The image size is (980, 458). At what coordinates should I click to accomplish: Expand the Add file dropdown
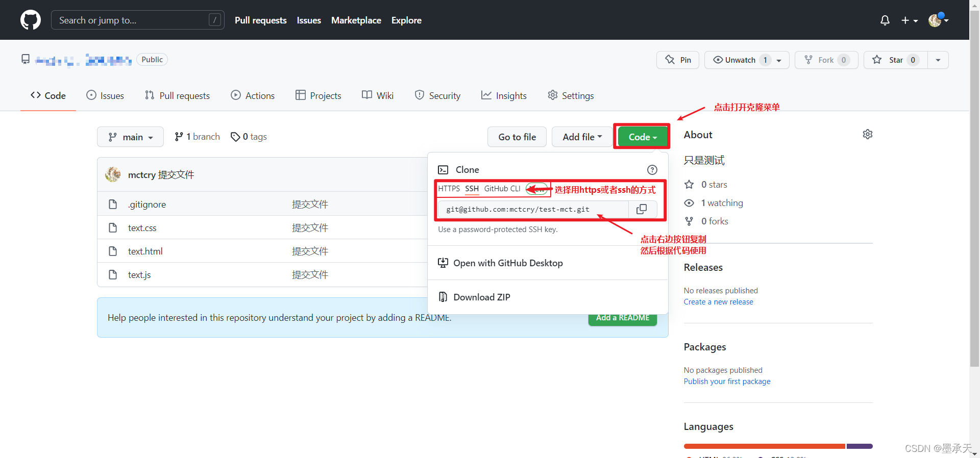click(x=582, y=137)
